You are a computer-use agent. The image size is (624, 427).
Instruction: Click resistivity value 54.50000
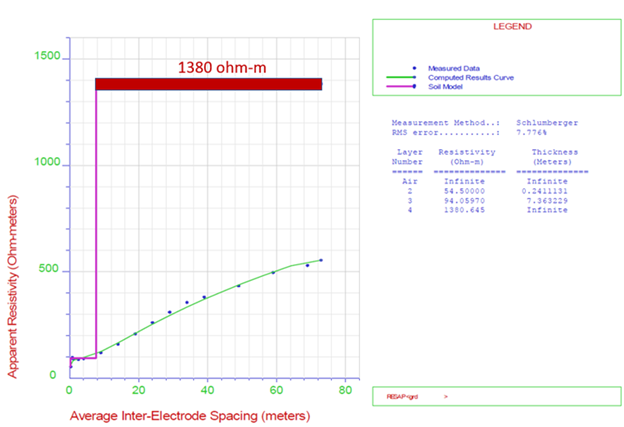(464, 191)
